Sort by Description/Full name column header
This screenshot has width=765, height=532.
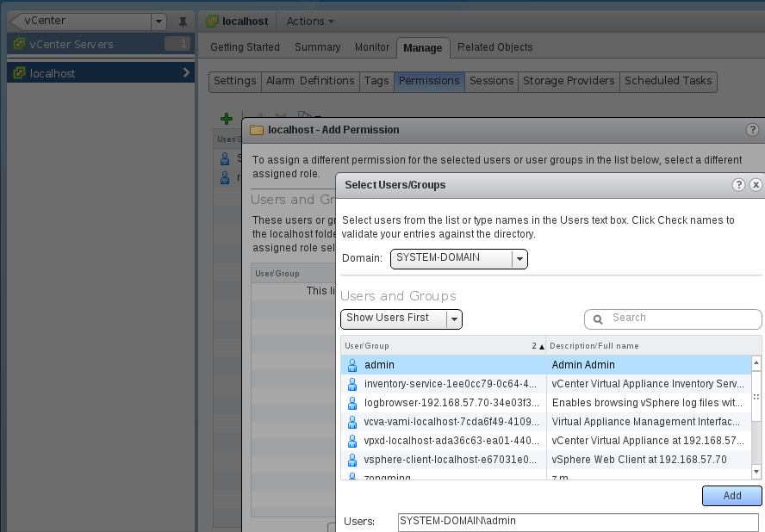[x=654, y=346]
